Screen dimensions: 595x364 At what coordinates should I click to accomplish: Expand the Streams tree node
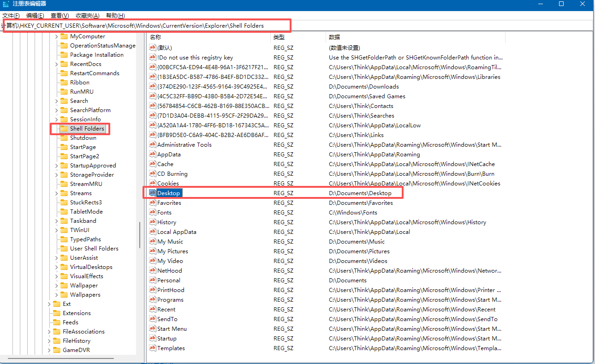pos(57,193)
